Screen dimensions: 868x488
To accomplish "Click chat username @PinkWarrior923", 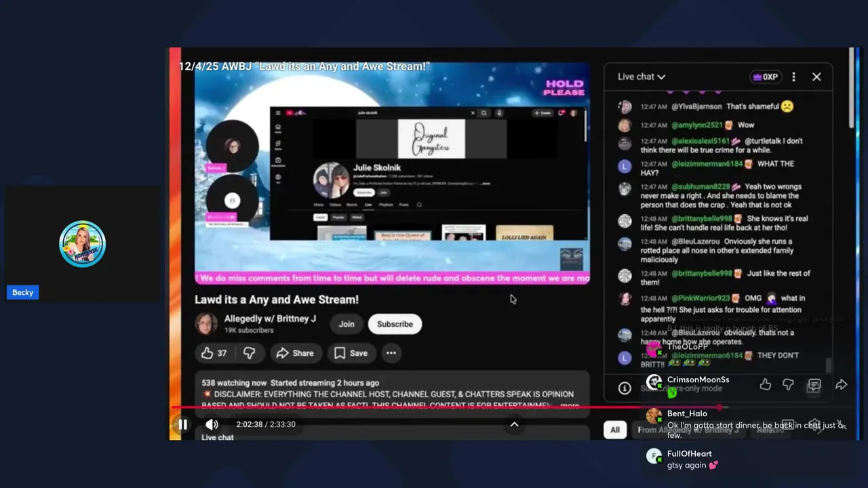I will point(701,298).
